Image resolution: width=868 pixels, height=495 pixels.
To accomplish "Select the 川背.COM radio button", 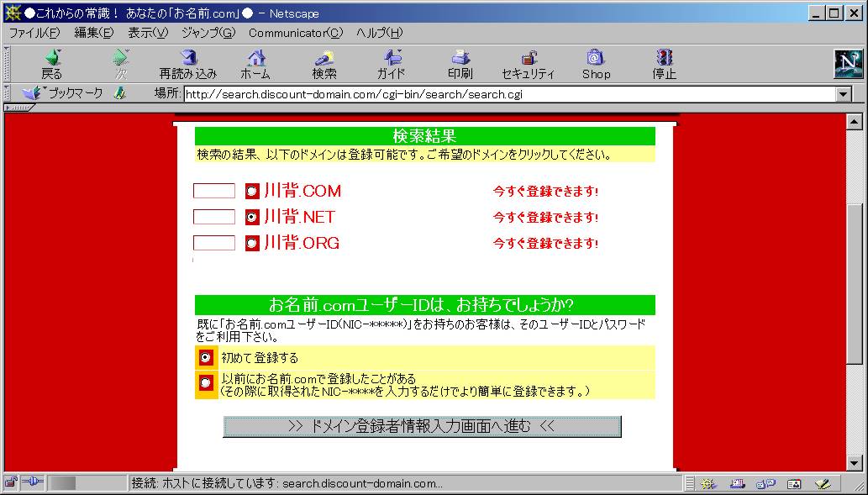I will [252, 191].
